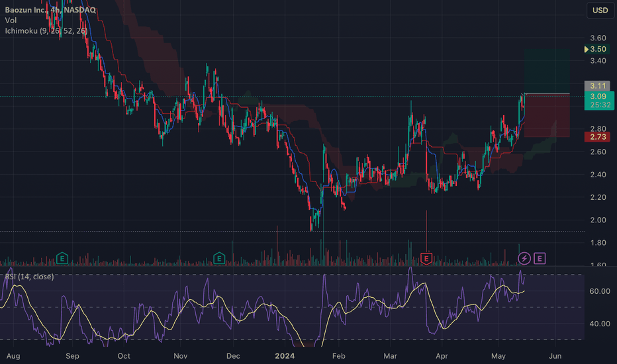Click the Apr label on time axis
This screenshot has width=617, height=364.
click(x=442, y=356)
